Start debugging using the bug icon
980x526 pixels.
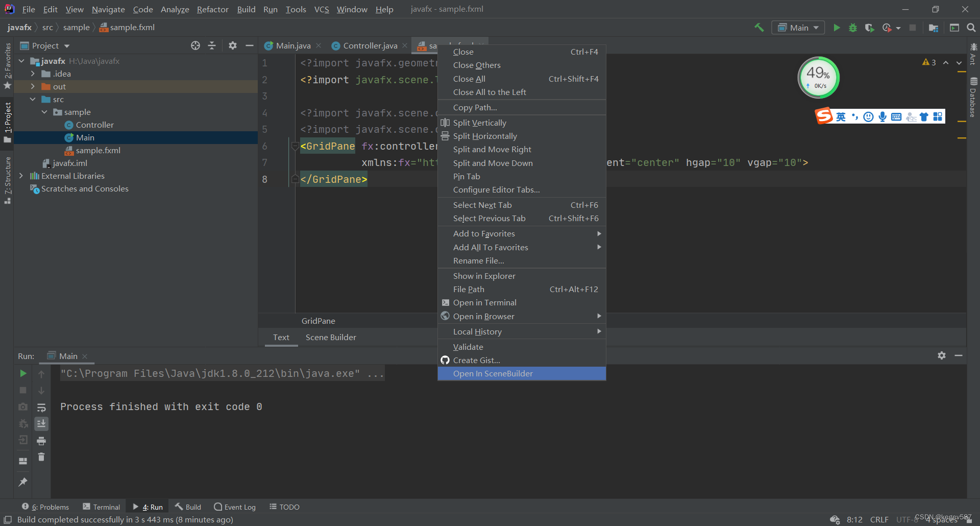pos(853,28)
